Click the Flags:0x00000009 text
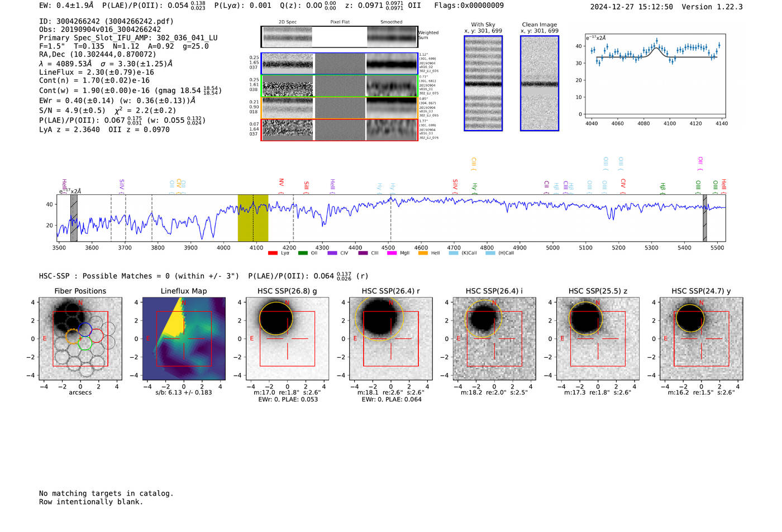This screenshot has height=532, width=782. (x=469, y=6)
